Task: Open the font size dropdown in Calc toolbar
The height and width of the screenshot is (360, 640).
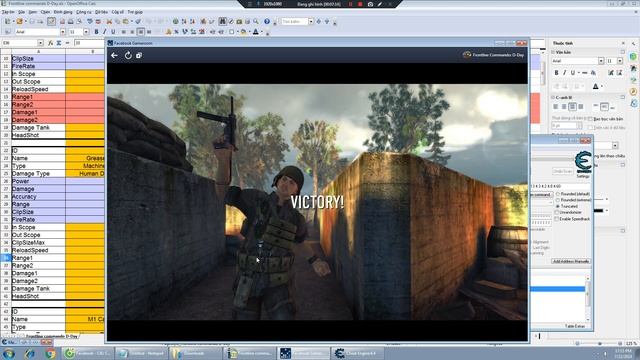Action: coord(86,32)
